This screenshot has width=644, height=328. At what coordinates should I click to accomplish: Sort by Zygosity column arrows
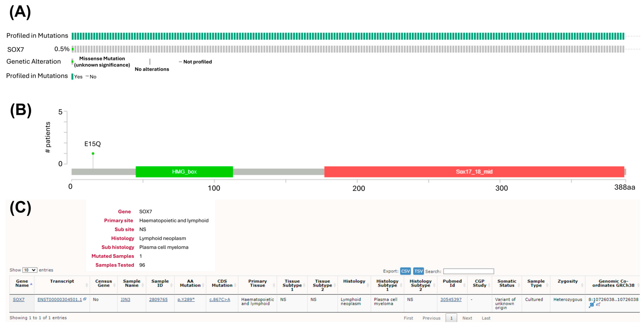pos(582,285)
